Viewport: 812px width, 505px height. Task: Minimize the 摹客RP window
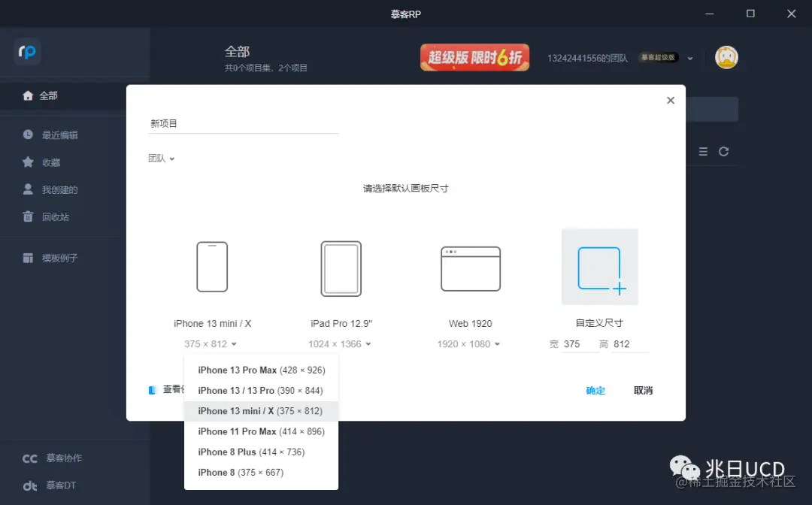(x=710, y=14)
